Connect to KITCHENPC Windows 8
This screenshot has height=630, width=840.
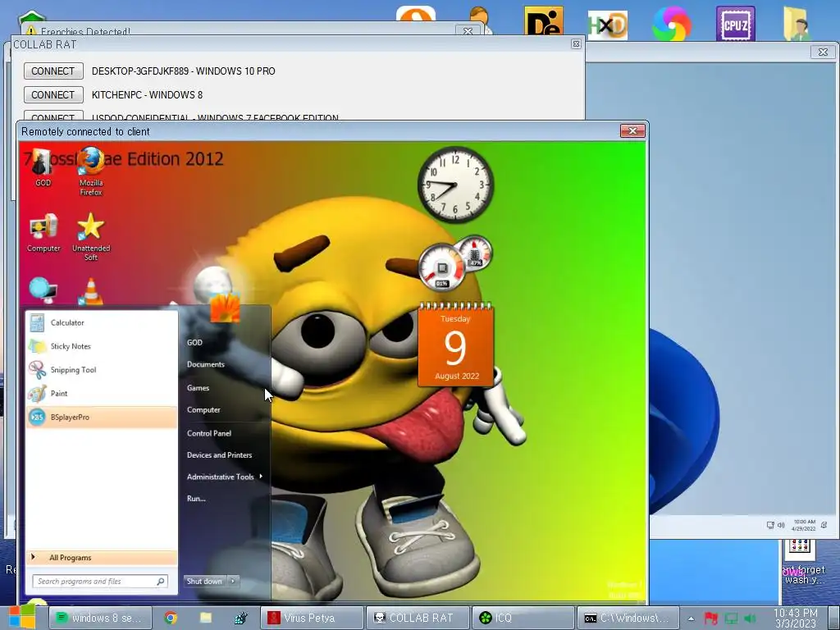coord(53,94)
